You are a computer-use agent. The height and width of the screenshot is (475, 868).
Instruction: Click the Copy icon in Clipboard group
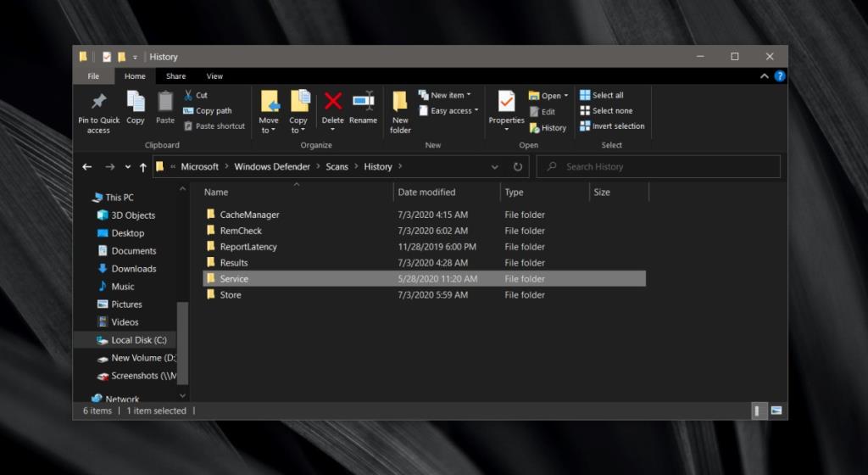136,101
